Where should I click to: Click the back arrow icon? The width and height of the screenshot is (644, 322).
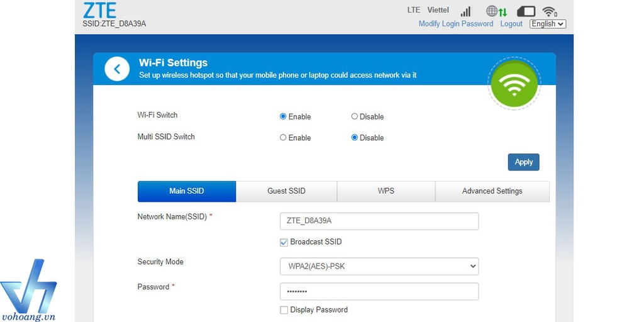pyautogui.click(x=117, y=69)
